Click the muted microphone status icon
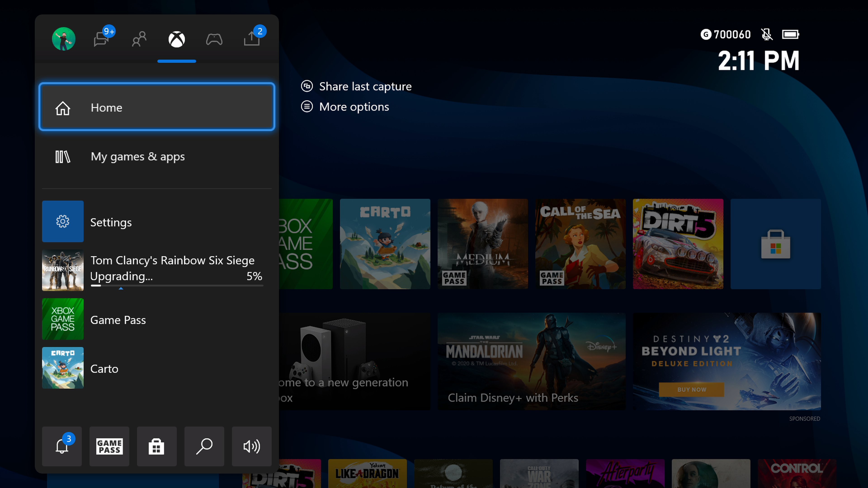 point(767,34)
